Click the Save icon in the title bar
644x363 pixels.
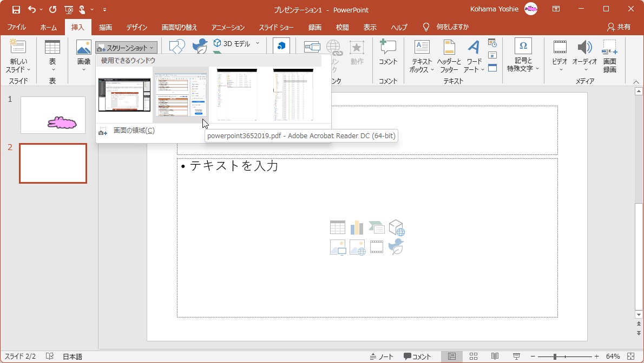pos(16,9)
